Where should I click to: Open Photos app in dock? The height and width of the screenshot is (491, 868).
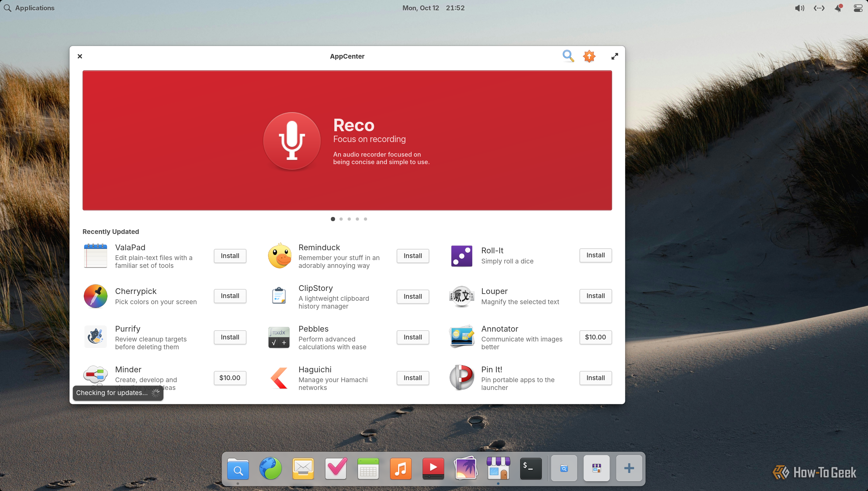pos(466,468)
